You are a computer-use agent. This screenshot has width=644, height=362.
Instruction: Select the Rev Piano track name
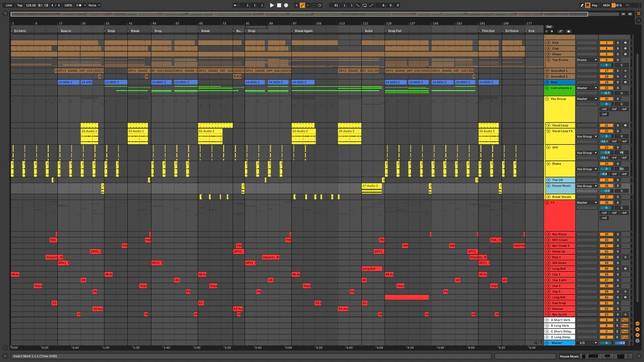(x=559, y=234)
